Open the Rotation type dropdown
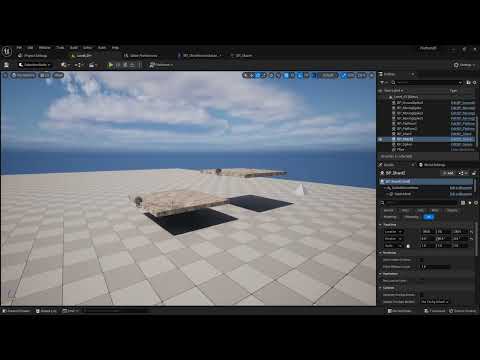The width and height of the screenshot is (480, 360). tap(393, 239)
